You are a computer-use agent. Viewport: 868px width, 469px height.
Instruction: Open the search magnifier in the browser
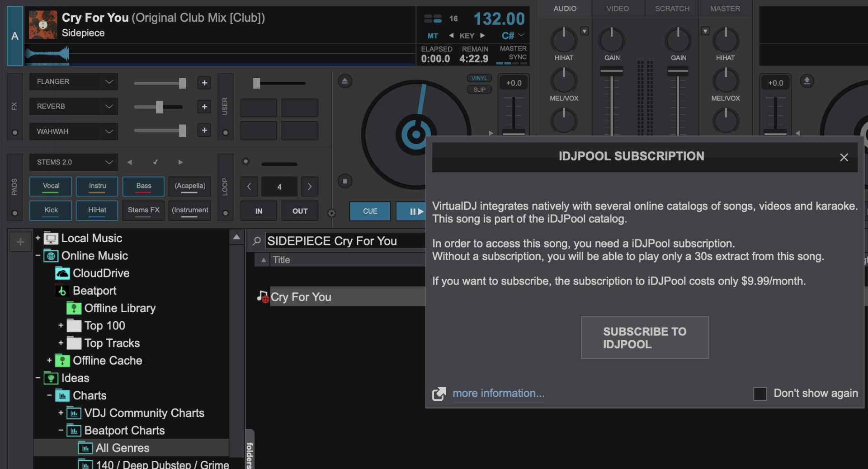click(256, 240)
